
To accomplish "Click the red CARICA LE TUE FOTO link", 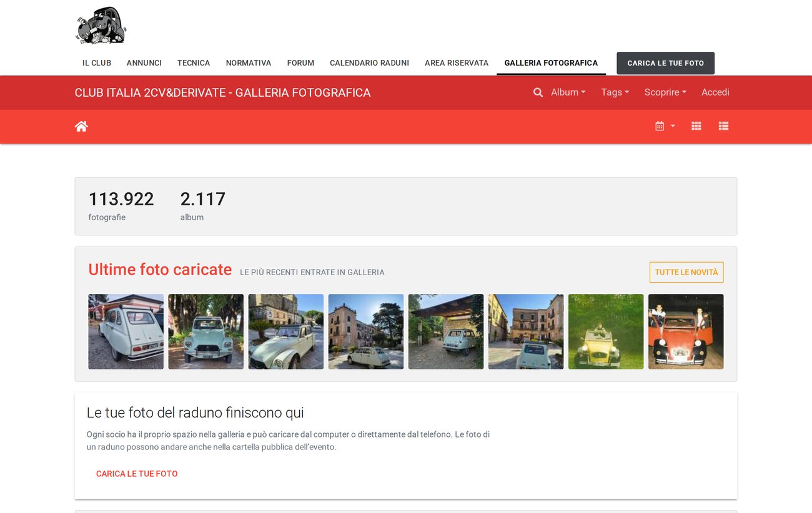I will pos(137,474).
